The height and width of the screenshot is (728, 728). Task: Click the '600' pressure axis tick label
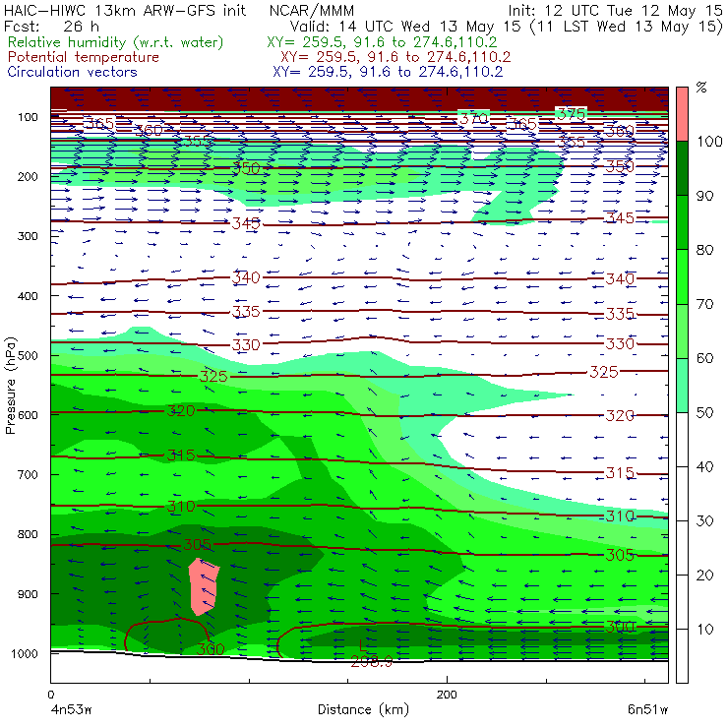click(28, 415)
